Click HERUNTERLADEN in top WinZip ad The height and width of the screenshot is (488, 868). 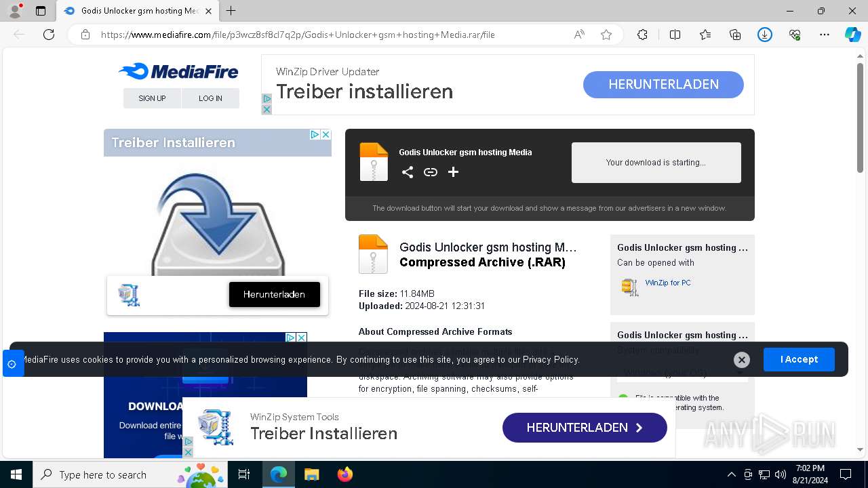click(x=663, y=85)
